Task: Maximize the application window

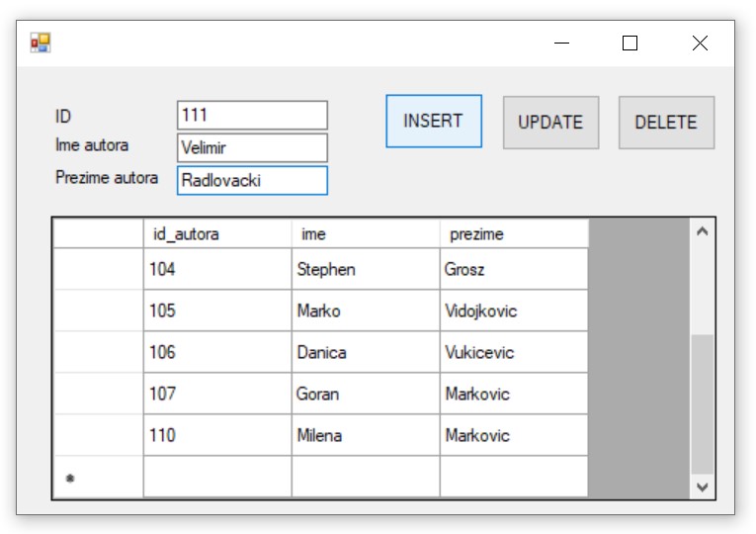Action: [x=630, y=43]
